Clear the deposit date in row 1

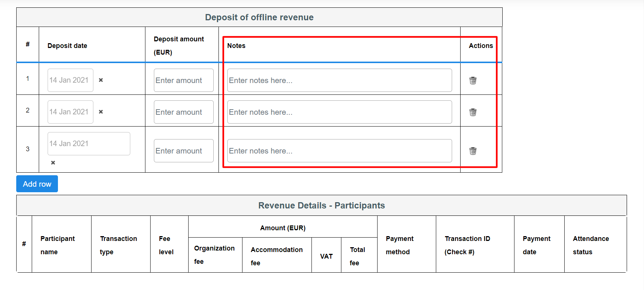point(101,80)
